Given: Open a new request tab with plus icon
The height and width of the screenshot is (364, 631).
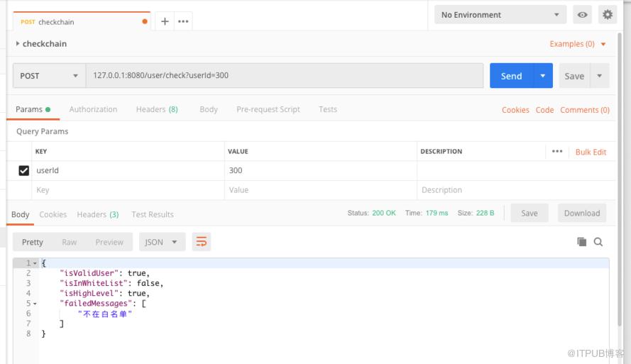Looking at the screenshot, I should coord(165,21).
